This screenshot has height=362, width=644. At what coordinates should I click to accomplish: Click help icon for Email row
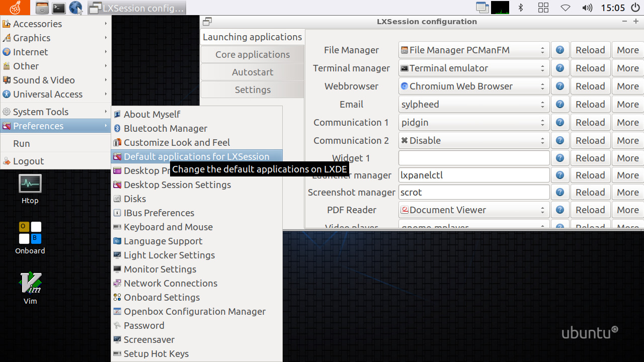[560, 105]
